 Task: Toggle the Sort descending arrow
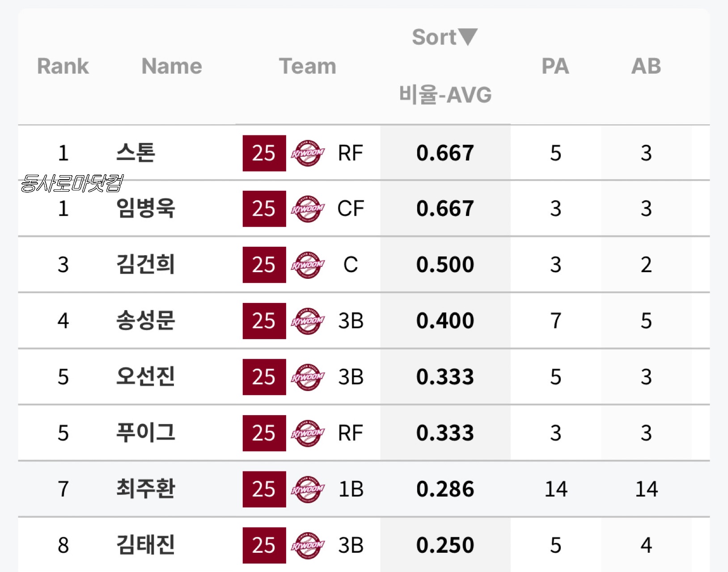(468, 37)
